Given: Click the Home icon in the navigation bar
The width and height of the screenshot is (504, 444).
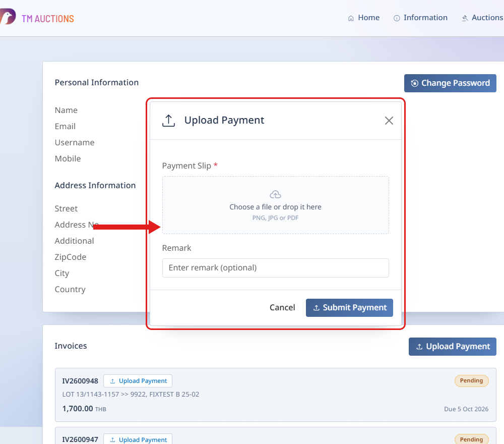Looking at the screenshot, I should click(x=351, y=18).
